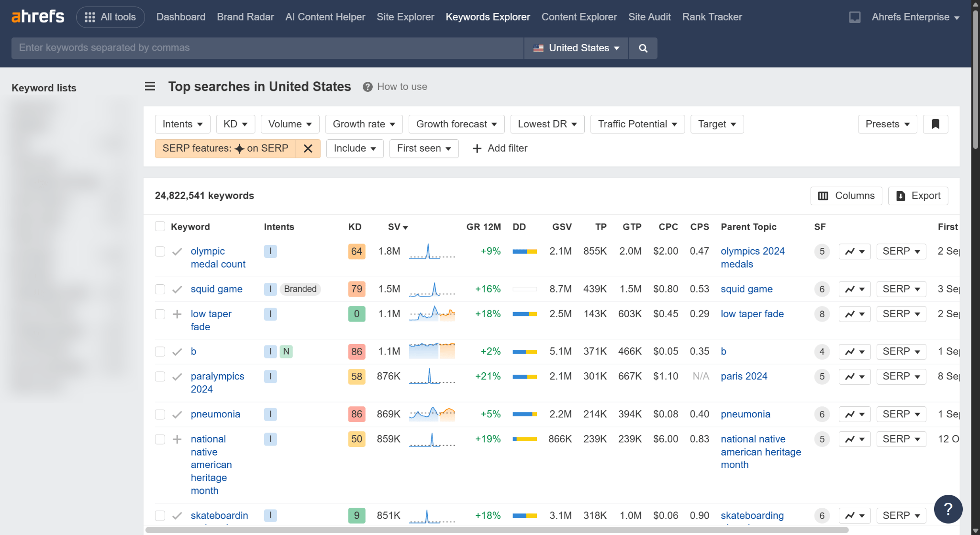Viewport: 980px width, 535px height.
Task: Open the All tools grid menu
Action: [110, 17]
